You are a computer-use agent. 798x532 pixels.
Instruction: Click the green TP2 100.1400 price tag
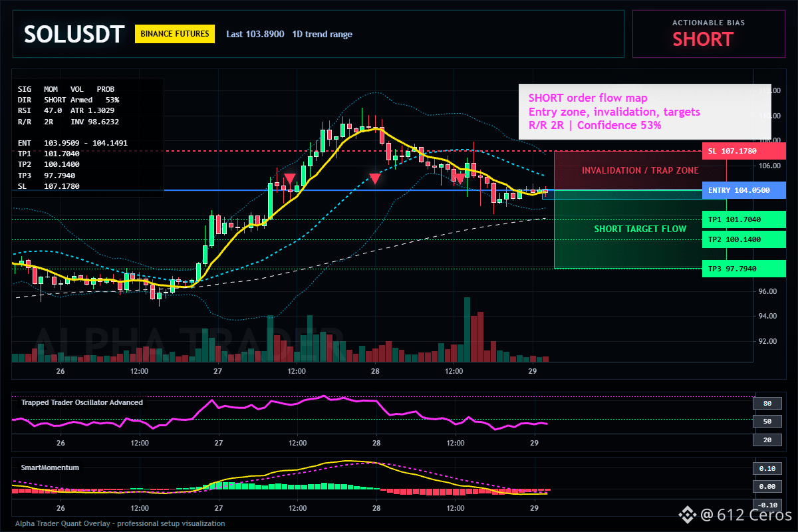pos(743,239)
